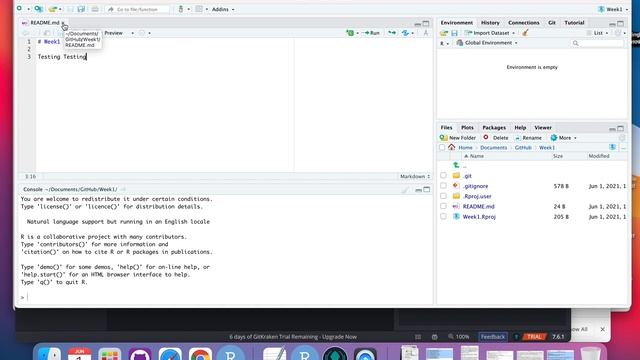The width and height of the screenshot is (640, 360).
Task: Click the Environment search field
Action: click(598, 43)
